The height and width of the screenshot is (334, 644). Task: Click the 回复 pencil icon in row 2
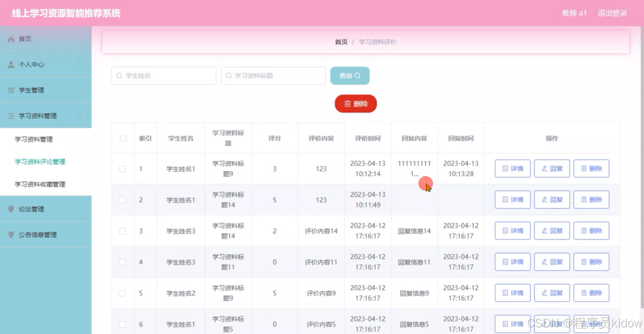544,199
